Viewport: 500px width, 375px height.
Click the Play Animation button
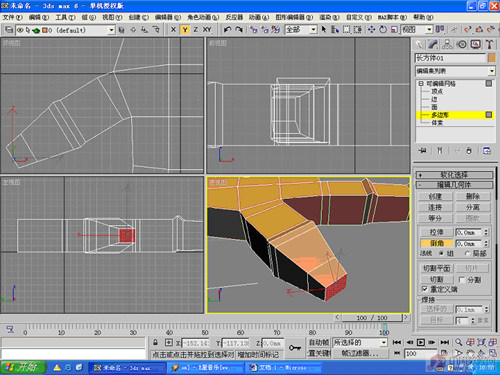(x=421, y=342)
